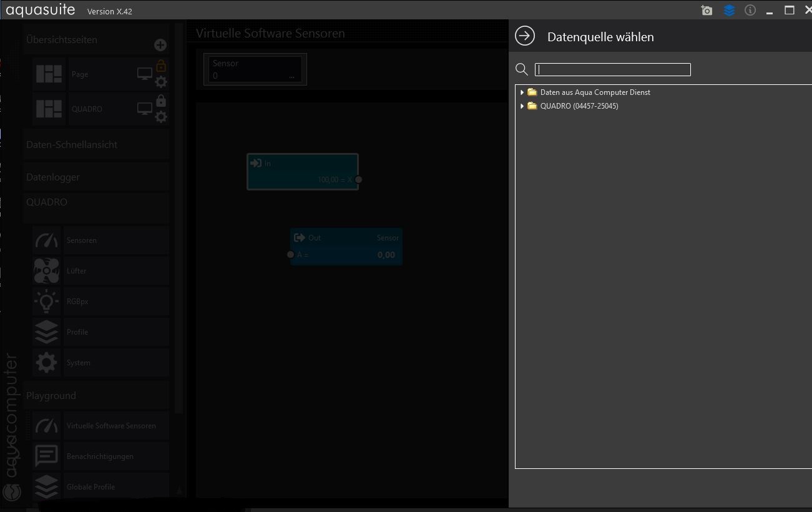Click the circled arrow beside Datenquelle wählen
Image resolution: width=812 pixels, height=512 pixels.
[x=525, y=36]
